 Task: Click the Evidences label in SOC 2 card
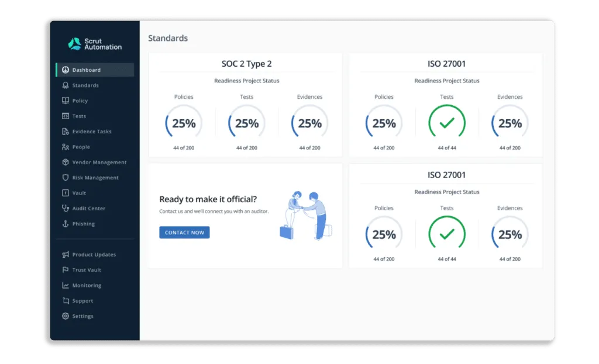coord(309,97)
